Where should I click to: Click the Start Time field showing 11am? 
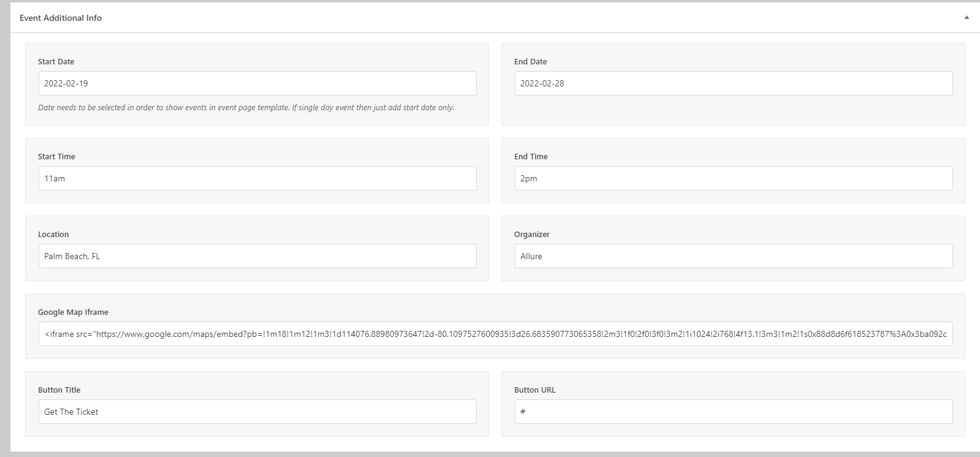257,178
